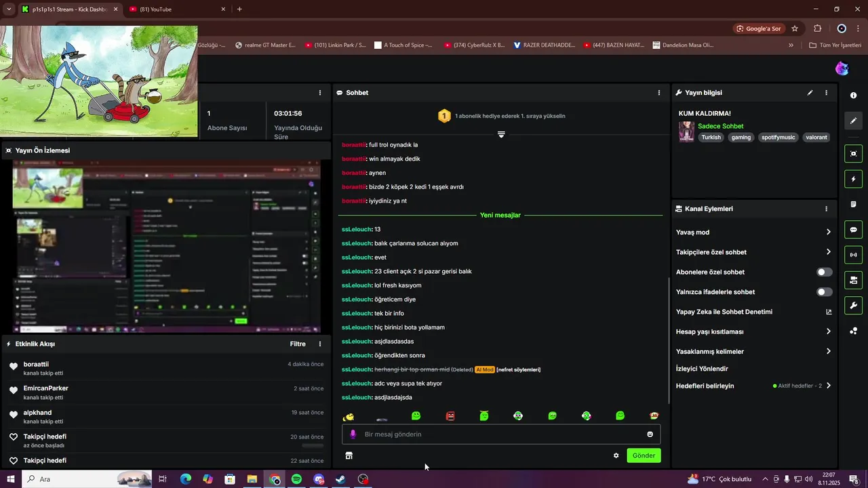Click İzleyici Yönlendir
This screenshot has height=488, width=868.
(x=702, y=369)
